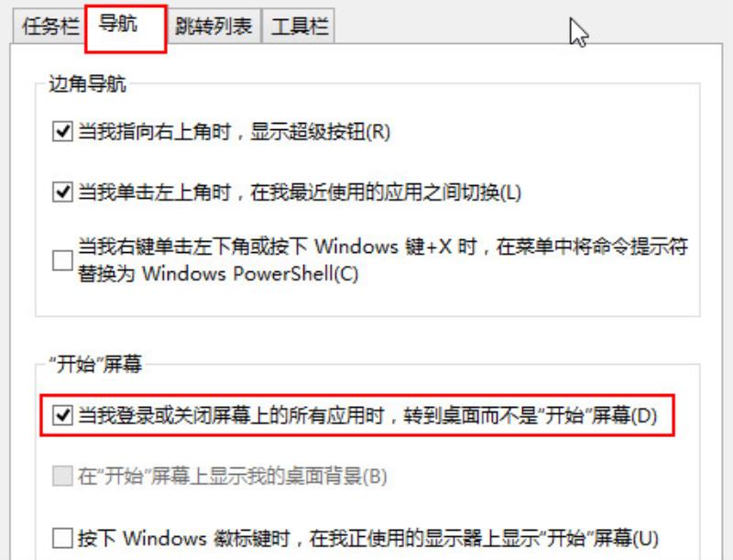Click the label text 当我单击左上角时…切换(L)
The width and height of the screenshot is (733, 560).
300,192
